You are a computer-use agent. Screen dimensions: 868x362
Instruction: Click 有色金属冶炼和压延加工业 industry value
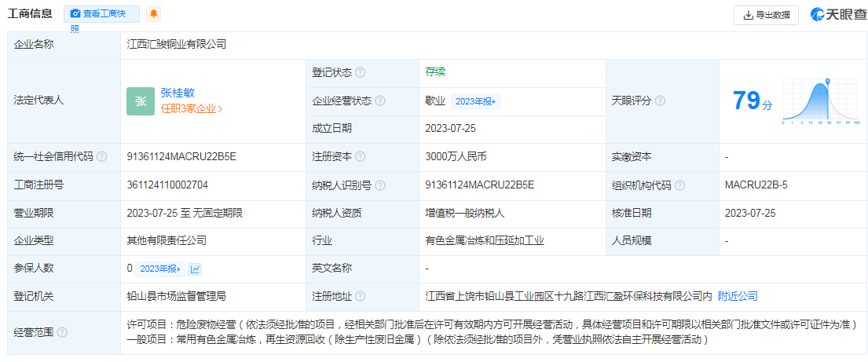[x=485, y=241]
